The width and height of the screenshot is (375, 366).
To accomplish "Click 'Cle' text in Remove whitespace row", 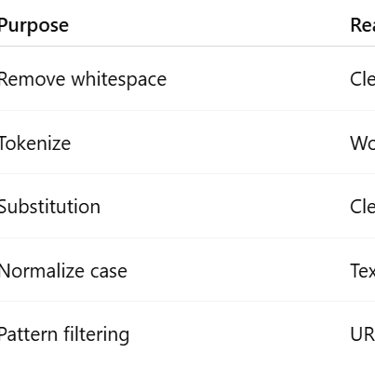I will (x=363, y=79).
